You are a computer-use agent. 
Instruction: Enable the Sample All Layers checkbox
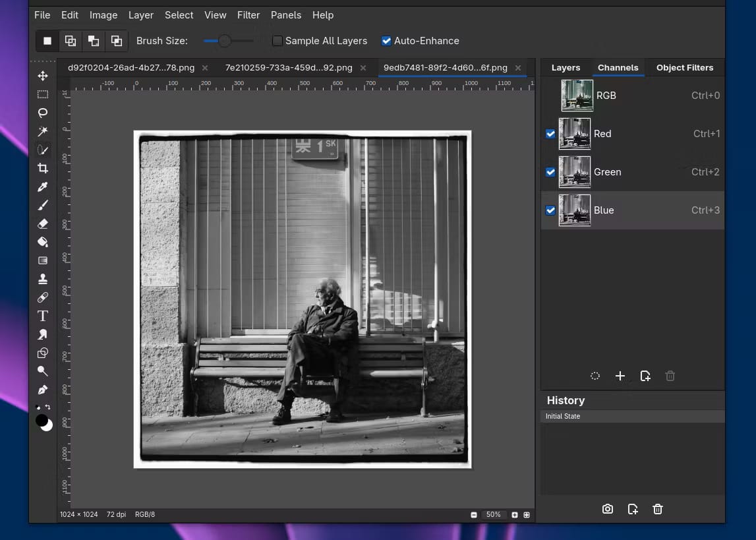(277, 41)
